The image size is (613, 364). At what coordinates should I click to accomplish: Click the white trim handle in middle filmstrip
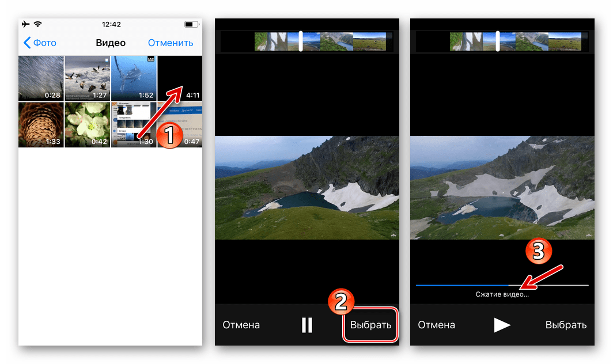[x=301, y=41]
